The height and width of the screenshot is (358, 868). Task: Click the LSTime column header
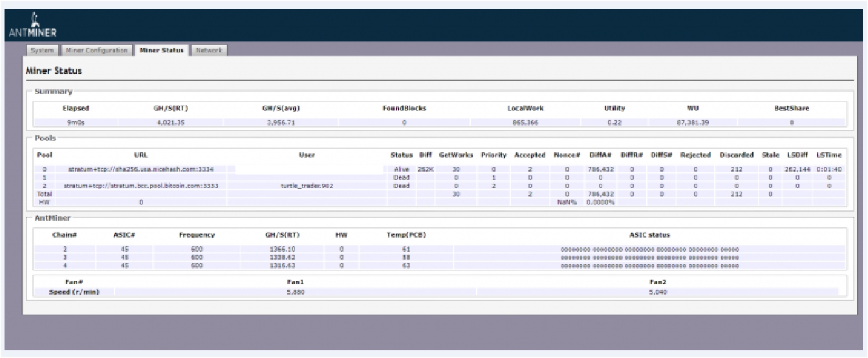829,155
